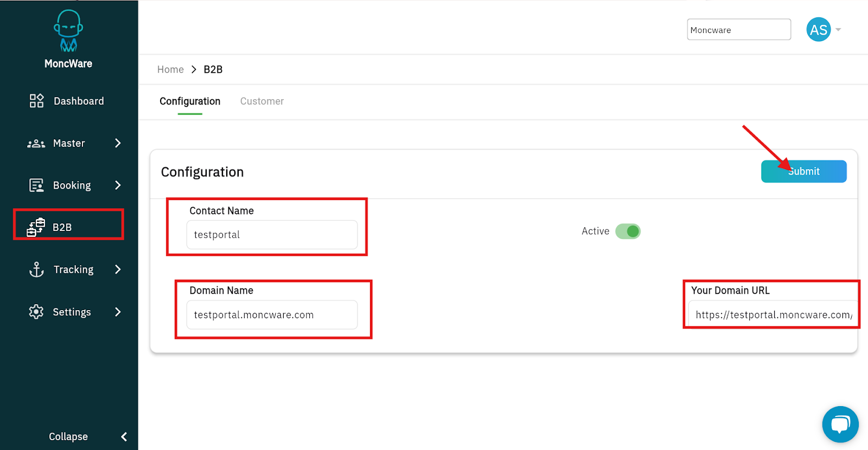Open the user account dropdown arrow
This screenshot has height=450, width=868.
[x=838, y=30]
